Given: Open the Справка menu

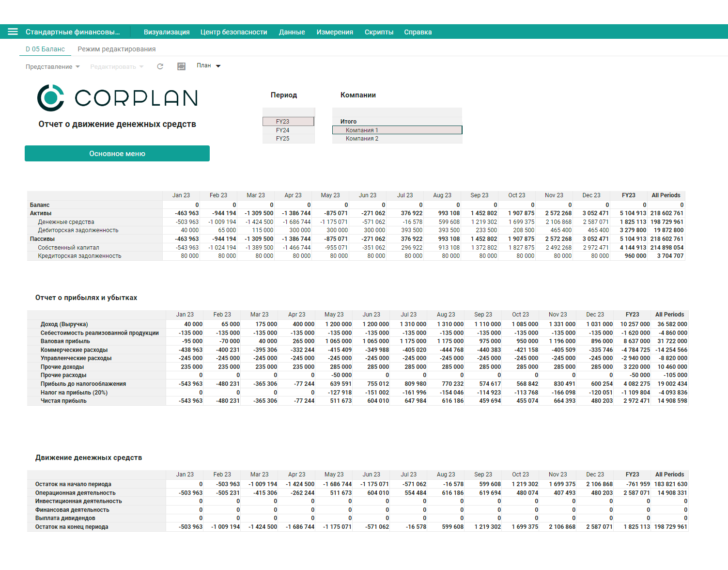Looking at the screenshot, I should (418, 32).
